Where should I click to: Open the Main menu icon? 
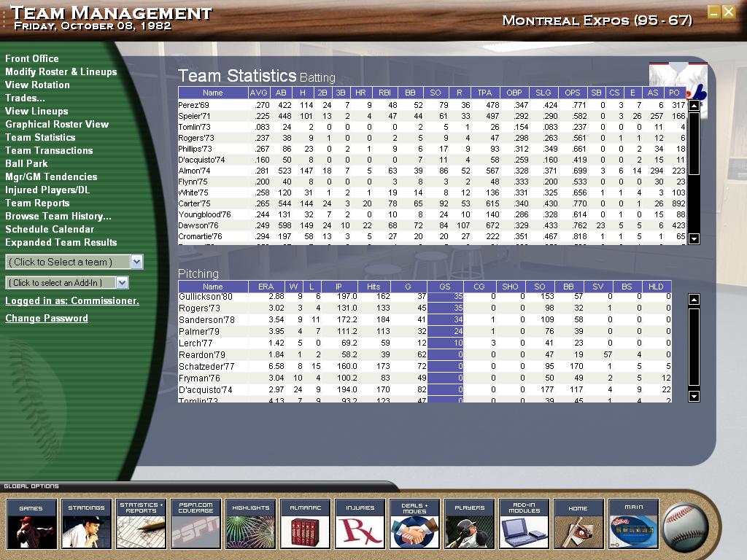(x=634, y=524)
